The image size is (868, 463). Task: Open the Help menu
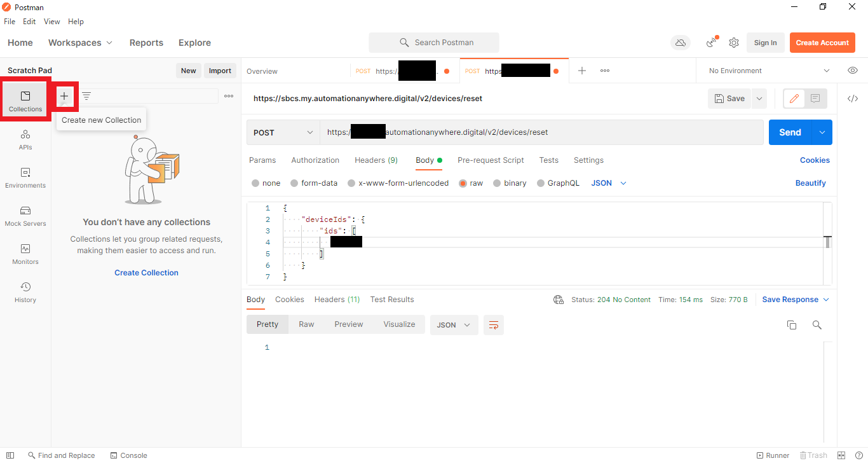pyautogui.click(x=76, y=22)
